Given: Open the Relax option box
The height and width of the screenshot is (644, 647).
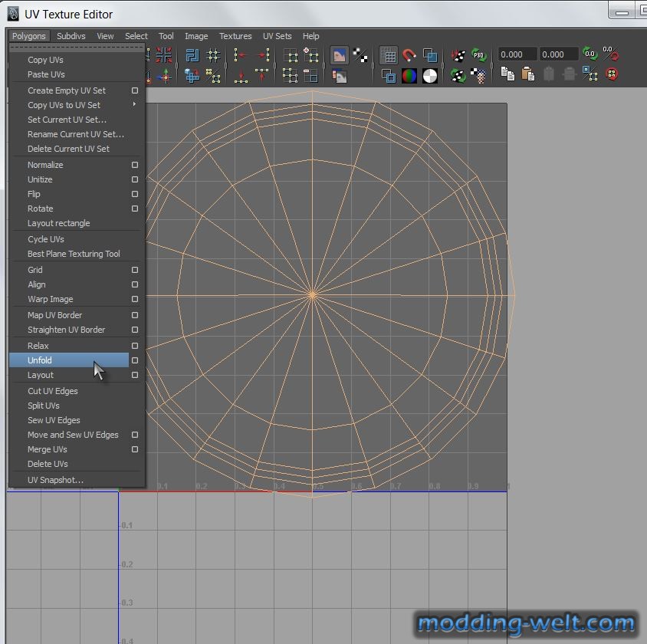Looking at the screenshot, I should coord(135,346).
